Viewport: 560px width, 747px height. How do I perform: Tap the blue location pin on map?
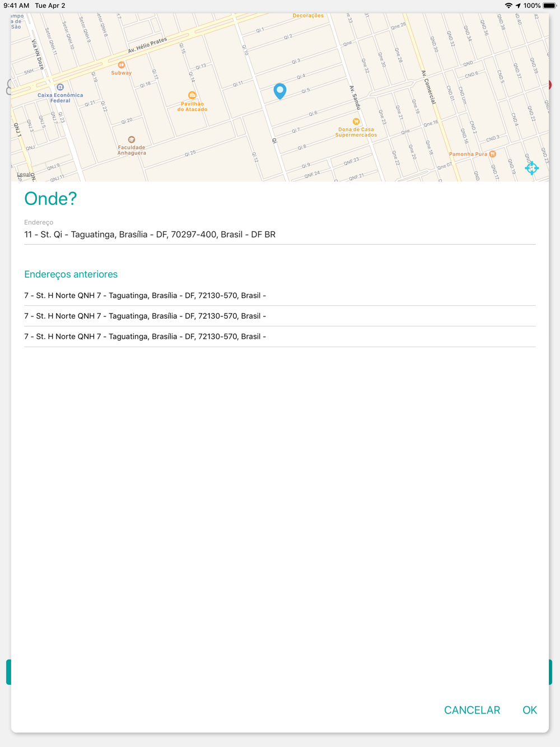(280, 91)
